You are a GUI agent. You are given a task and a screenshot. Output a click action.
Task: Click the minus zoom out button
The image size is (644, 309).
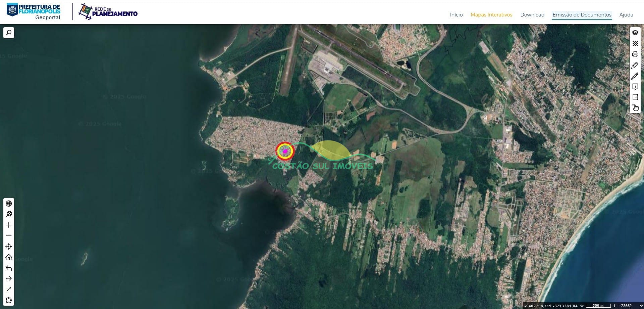tap(9, 236)
